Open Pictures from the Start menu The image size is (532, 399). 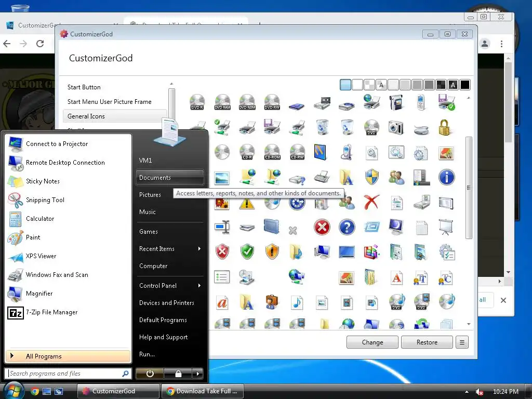150,195
